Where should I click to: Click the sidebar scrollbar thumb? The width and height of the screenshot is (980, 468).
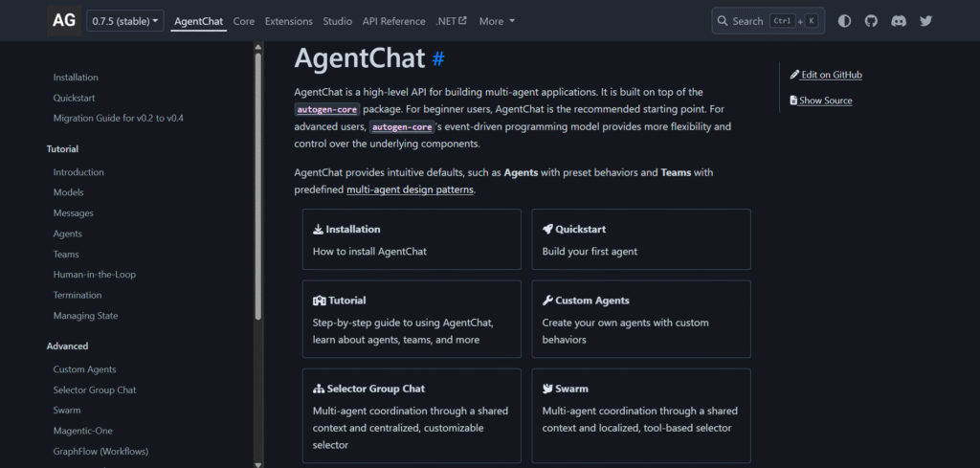(x=258, y=187)
